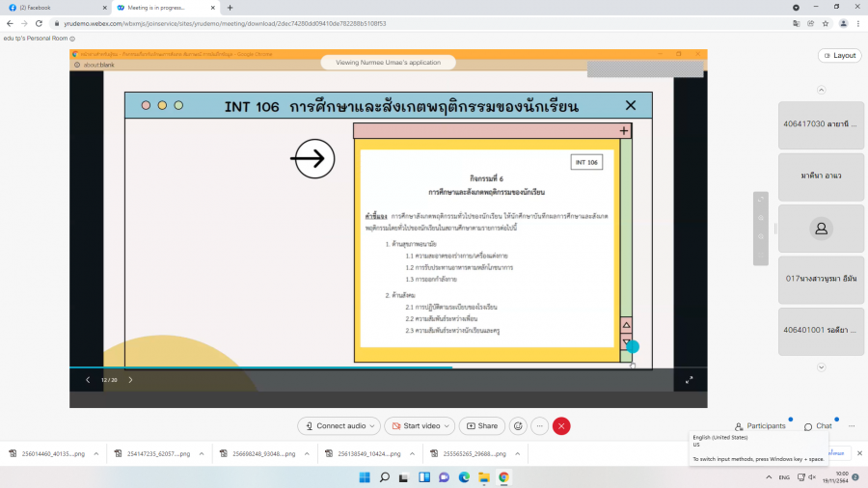Expand options for 256014460 png download
This screenshot has height=488, width=868.
pos(95,453)
